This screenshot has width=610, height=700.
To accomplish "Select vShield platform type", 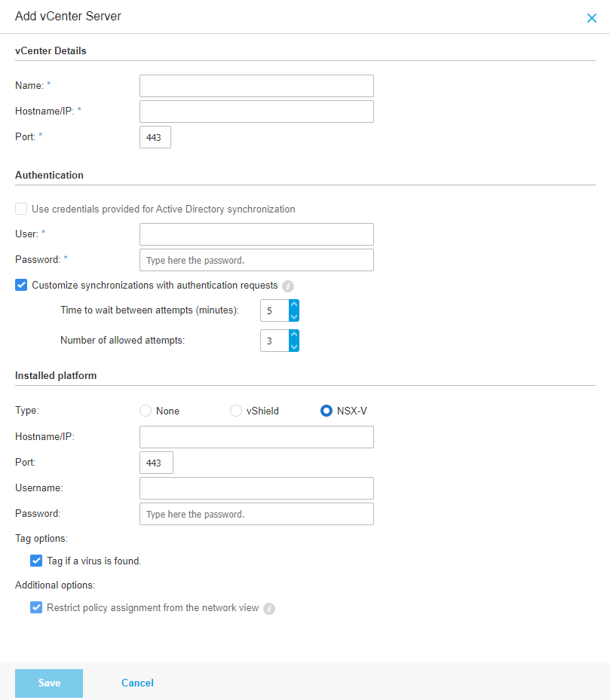I will (236, 411).
